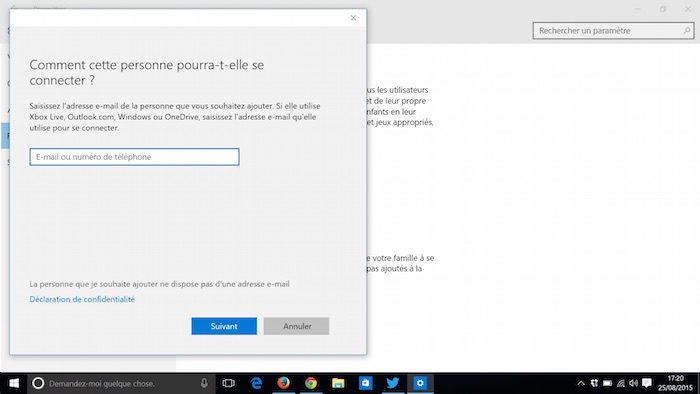Open Task View from the taskbar
This screenshot has height=394, width=700.
click(229, 383)
